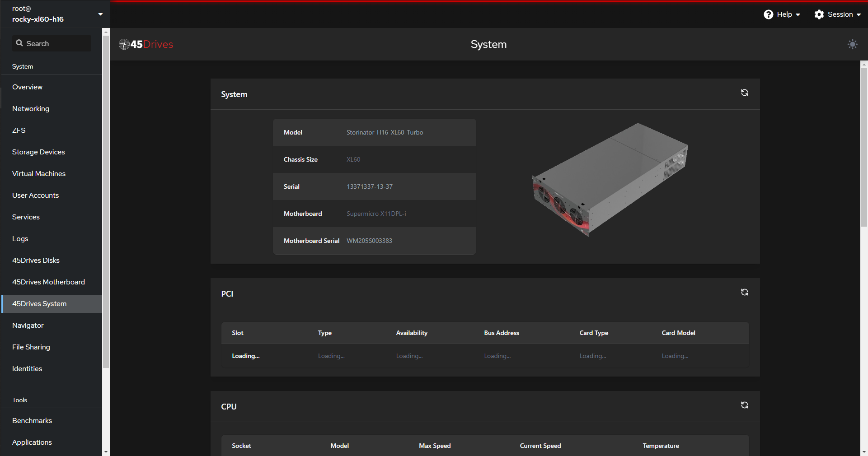The image size is (868, 456).
Task: Click PCI Slot column header
Action: (238, 333)
